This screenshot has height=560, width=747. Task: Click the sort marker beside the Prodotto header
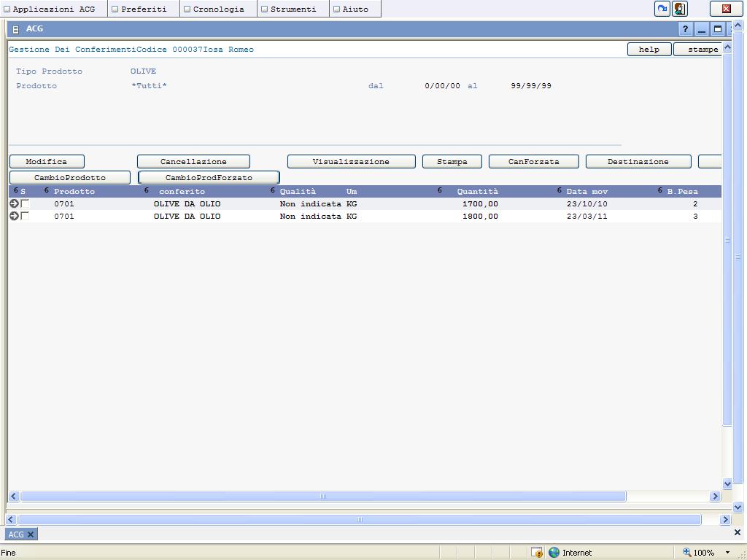(x=47, y=190)
